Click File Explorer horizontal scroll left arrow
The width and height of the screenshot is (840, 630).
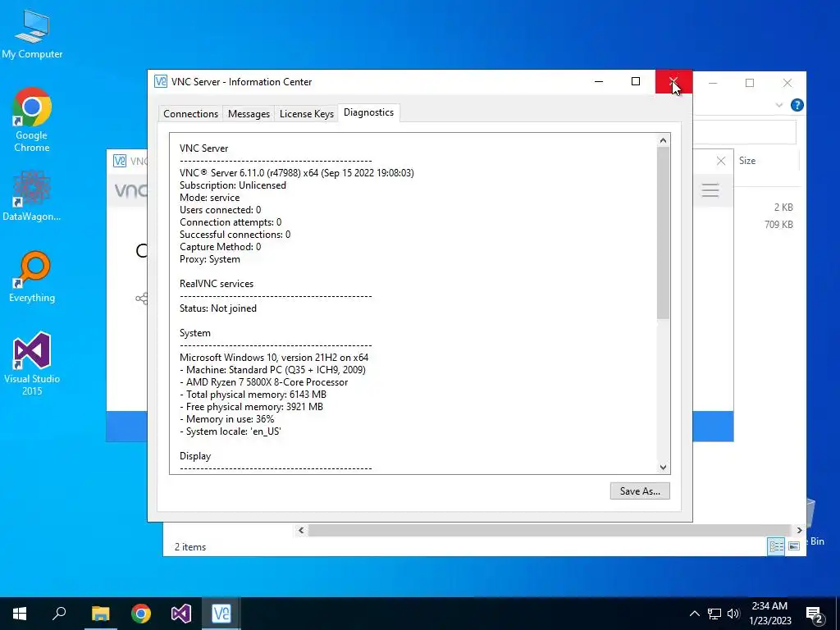[301, 531]
